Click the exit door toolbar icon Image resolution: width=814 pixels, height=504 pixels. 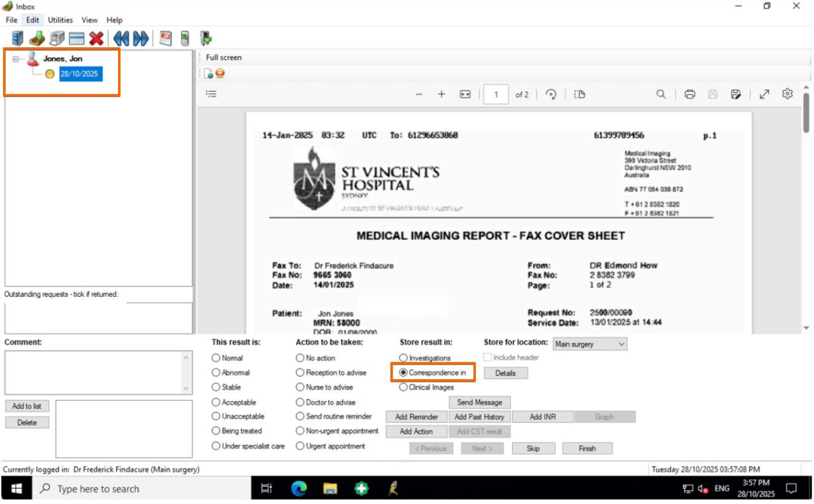[x=206, y=39]
